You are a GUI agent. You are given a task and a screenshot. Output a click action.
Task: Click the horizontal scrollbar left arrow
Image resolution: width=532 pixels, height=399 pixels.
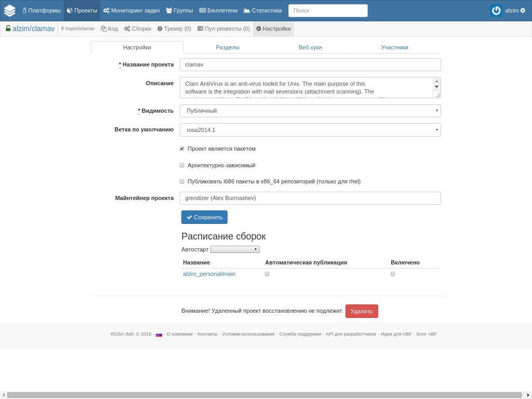[x=4, y=395]
